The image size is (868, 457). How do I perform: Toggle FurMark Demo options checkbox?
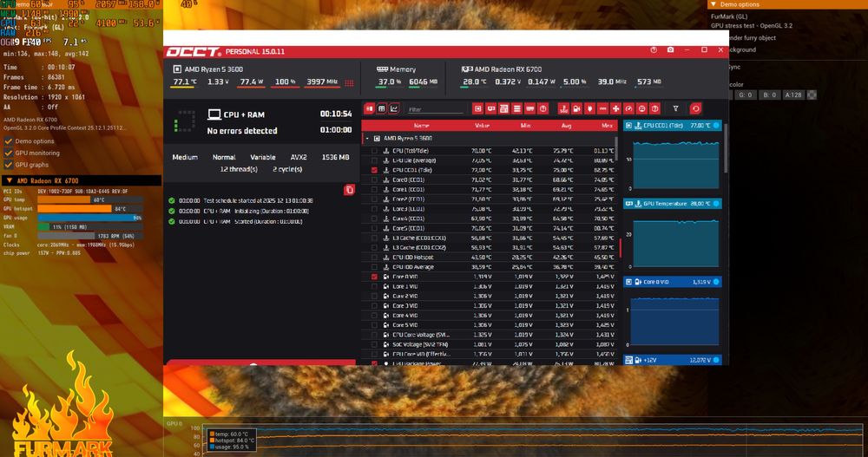[9, 141]
